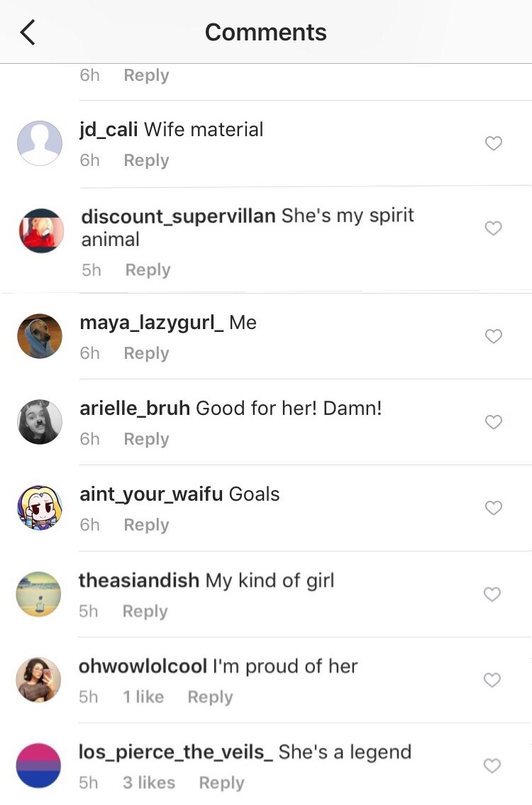Screen dimensions: 532x805
Task: Tap heart on discount_supervillan's comment
Action: tap(494, 228)
